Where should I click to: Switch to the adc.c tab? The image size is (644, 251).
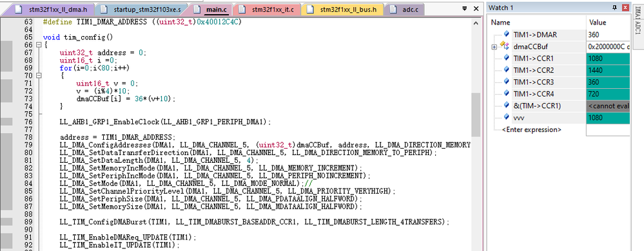tap(405, 9)
